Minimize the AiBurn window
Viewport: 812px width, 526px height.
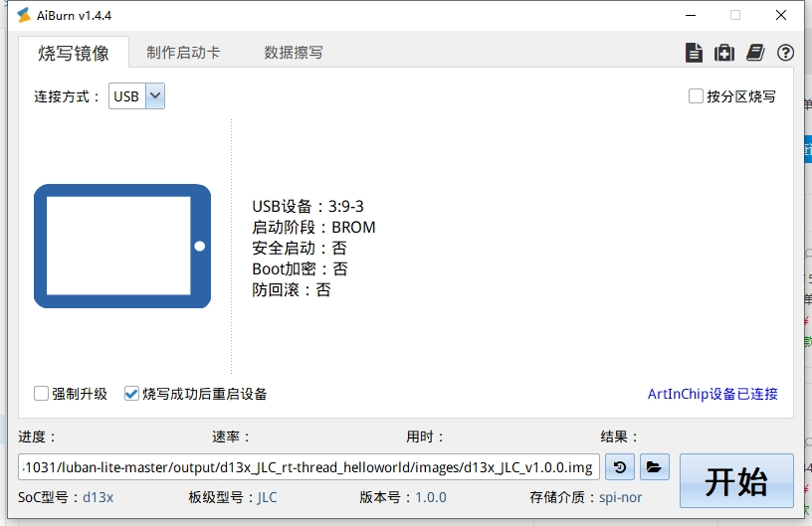point(690,15)
